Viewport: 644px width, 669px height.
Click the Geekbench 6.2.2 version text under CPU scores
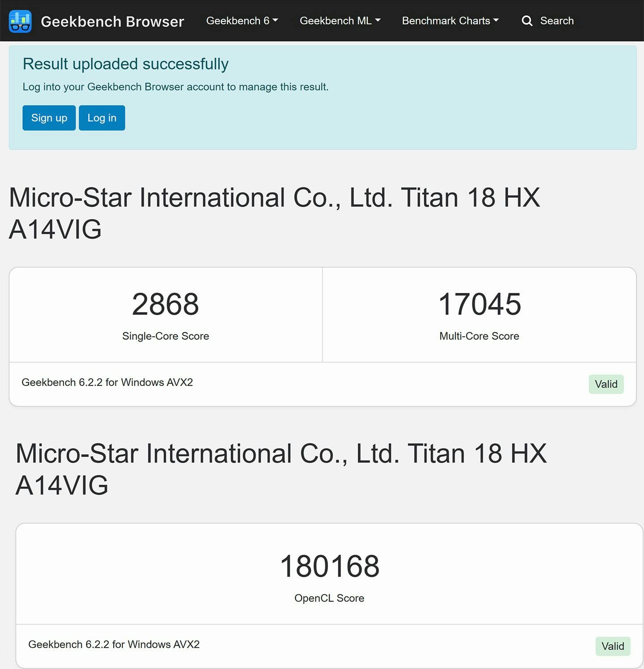pyautogui.click(x=107, y=382)
